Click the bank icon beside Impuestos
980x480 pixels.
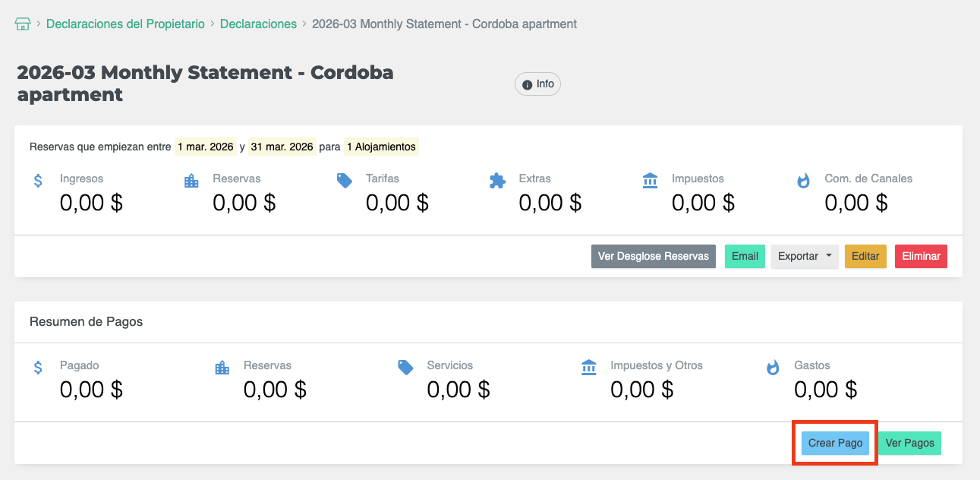click(x=651, y=181)
